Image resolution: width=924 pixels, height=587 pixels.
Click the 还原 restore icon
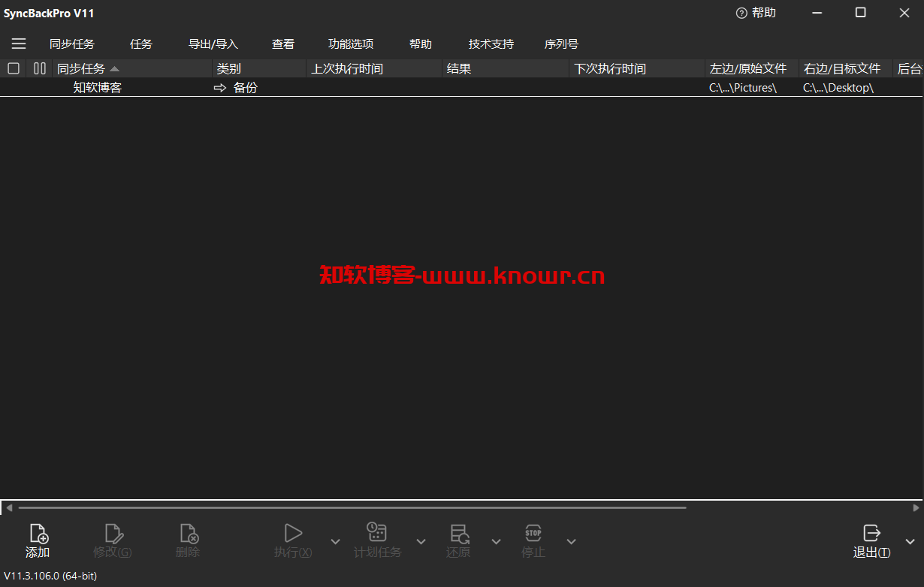pyautogui.click(x=459, y=534)
